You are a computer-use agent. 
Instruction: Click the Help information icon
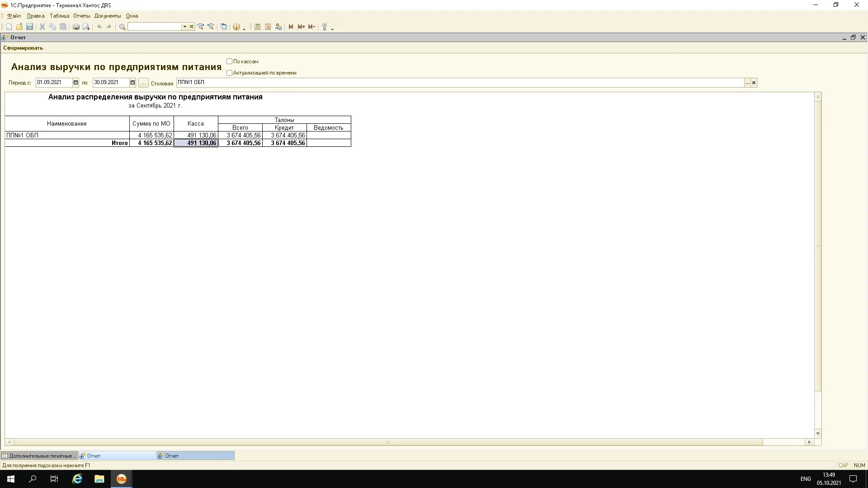click(236, 27)
